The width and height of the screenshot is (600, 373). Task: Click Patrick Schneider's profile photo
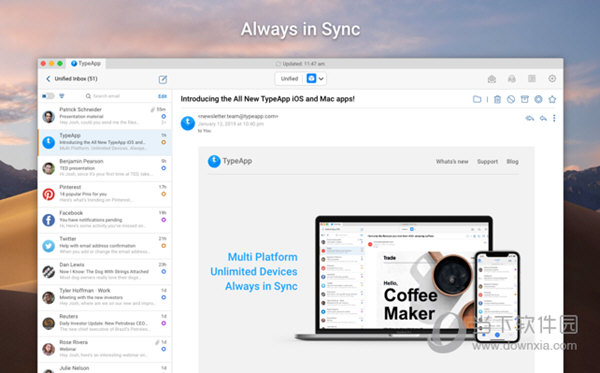click(49, 117)
